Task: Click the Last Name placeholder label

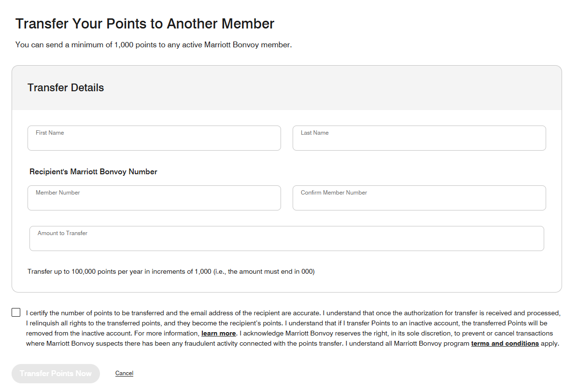Action: [x=314, y=132]
